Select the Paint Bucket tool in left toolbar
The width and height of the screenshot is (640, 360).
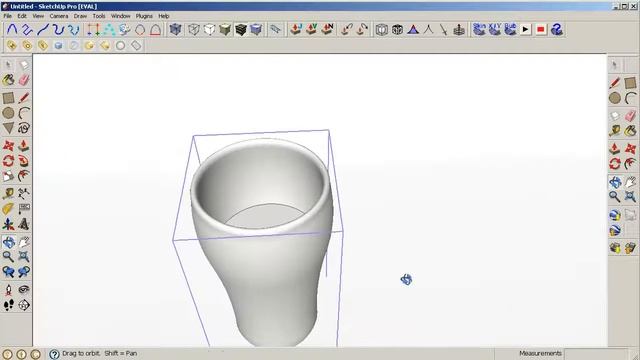point(8,80)
